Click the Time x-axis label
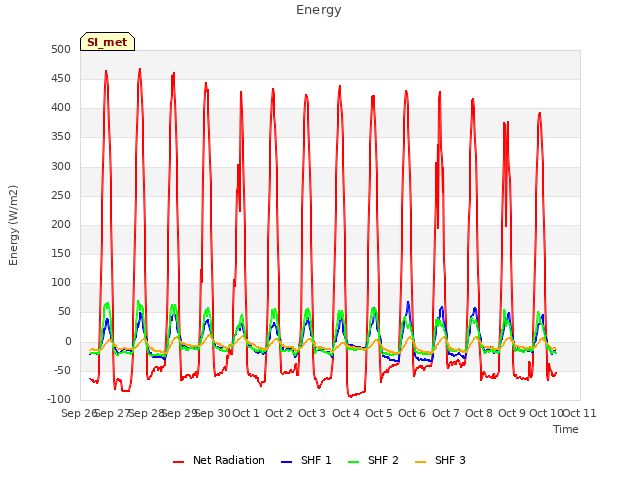Viewport: 640px width, 480px height. point(566,429)
